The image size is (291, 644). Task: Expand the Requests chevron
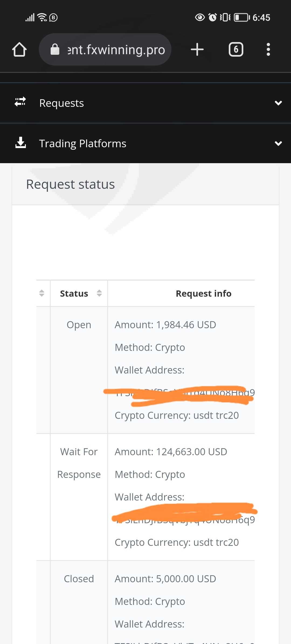click(x=278, y=103)
